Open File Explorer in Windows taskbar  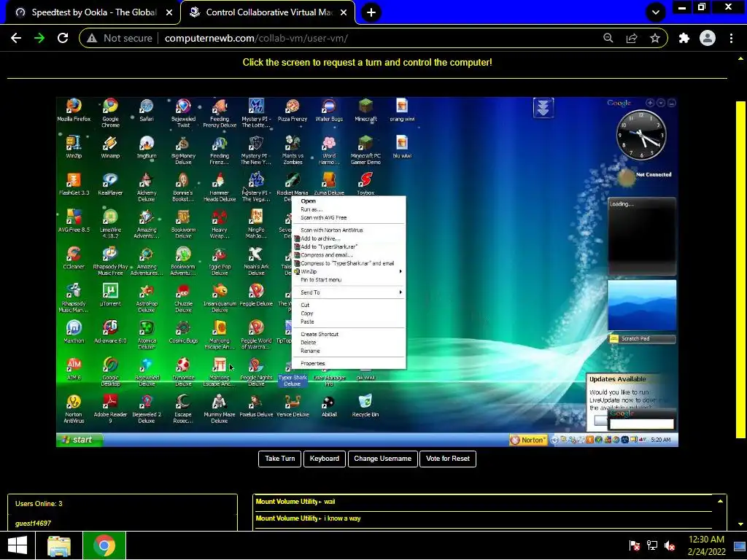(x=59, y=545)
